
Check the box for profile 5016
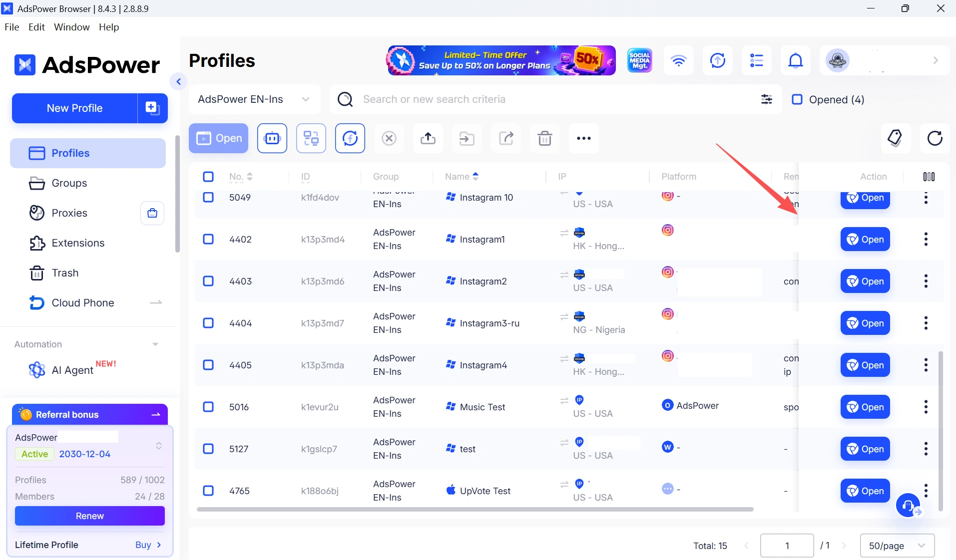click(208, 407)
